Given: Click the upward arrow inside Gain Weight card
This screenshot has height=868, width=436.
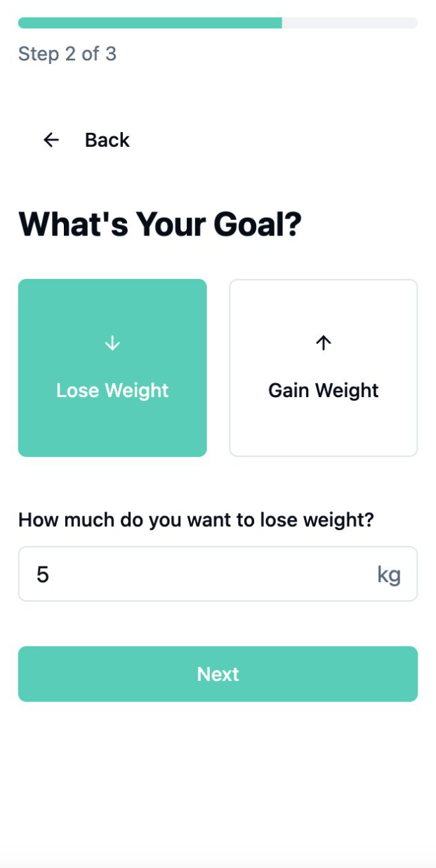Looking at the screenshot, I should tap(323, 344).
